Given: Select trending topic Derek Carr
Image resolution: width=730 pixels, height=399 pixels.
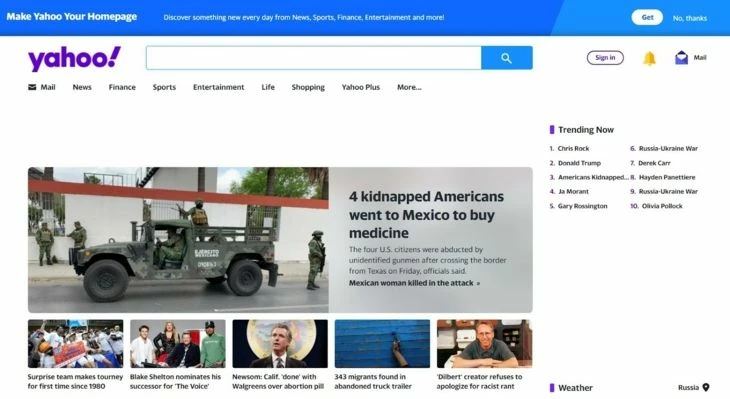Looking at the screenshot, I should pyautogui.click(x=654, y=163).
